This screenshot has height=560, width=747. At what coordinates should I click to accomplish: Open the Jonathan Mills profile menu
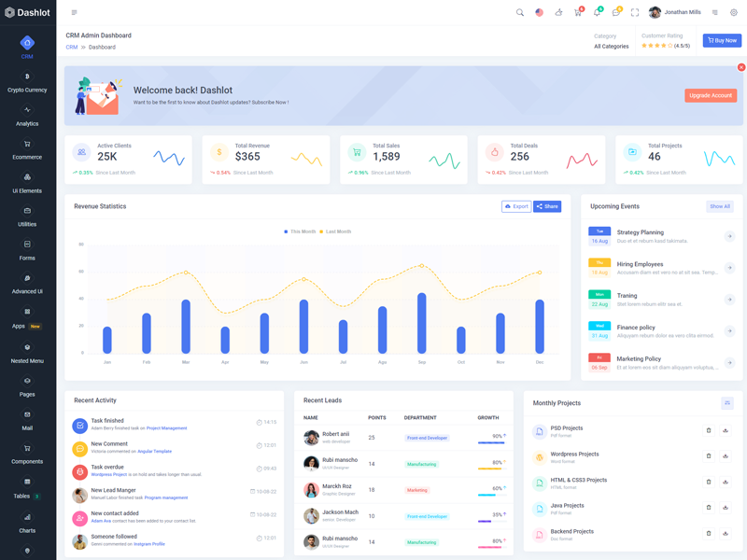click(675, 12)
